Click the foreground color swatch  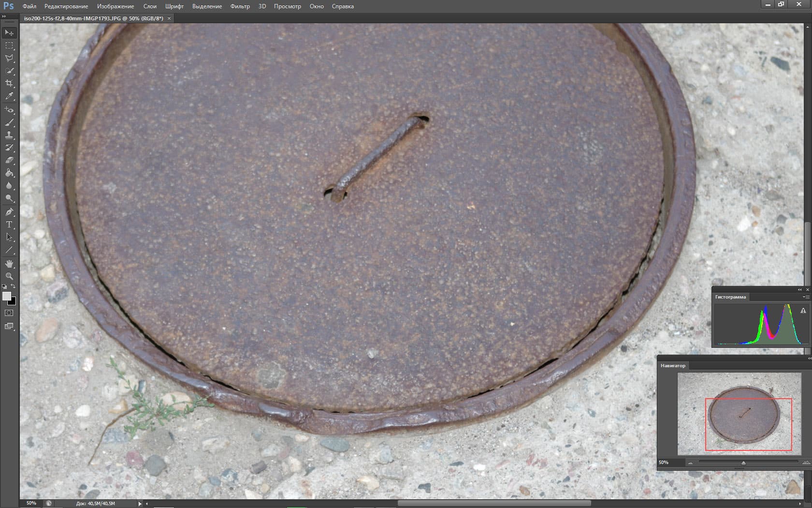6,296
